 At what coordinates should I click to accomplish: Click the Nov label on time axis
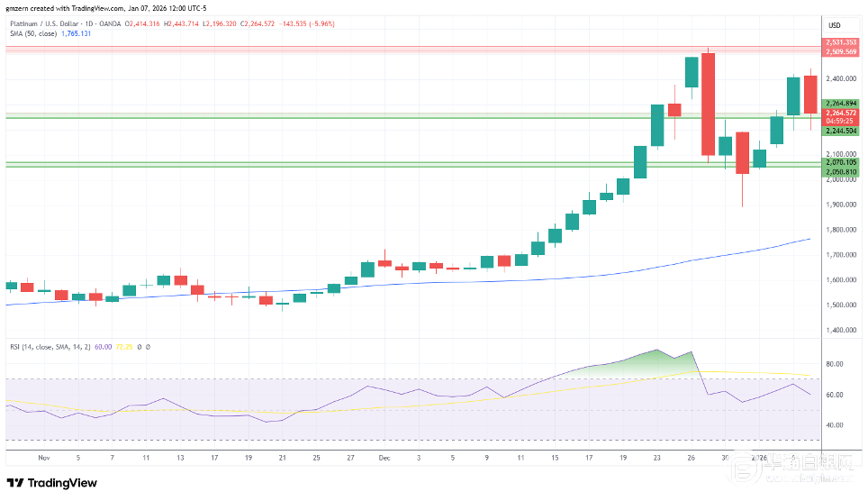(43, 458)
